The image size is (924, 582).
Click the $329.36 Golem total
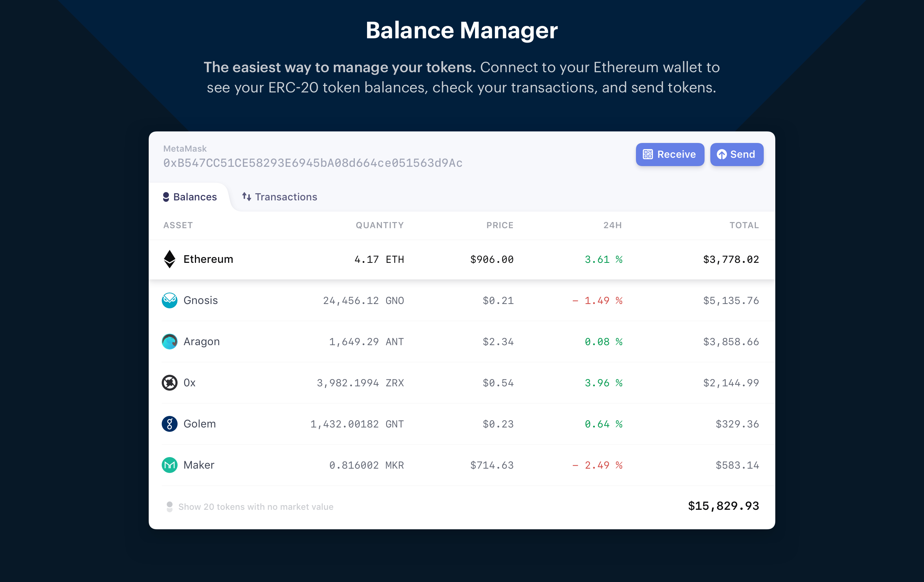click(737, 424)
